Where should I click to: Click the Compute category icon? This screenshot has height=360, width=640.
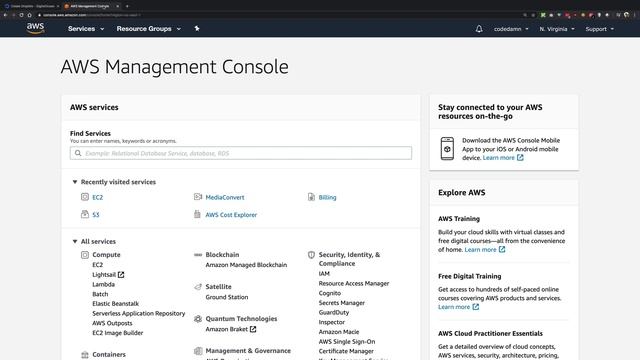[x=84, y=255]
